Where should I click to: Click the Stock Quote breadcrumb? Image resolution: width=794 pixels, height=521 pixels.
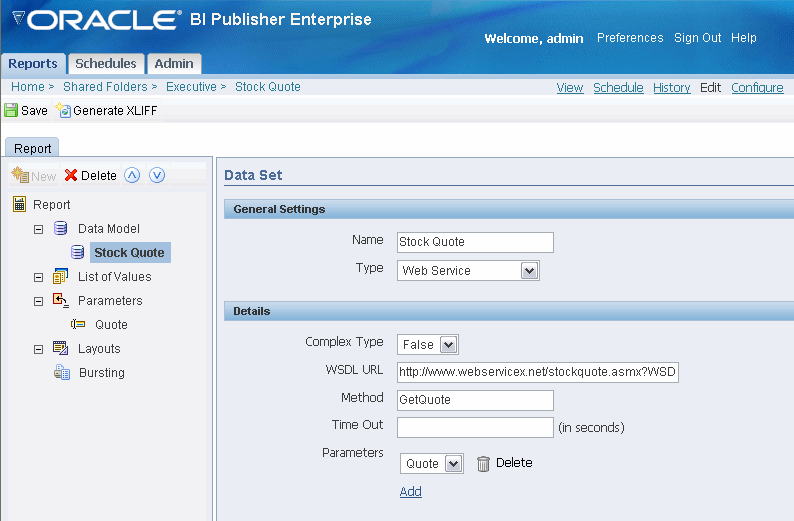[268, 87]
